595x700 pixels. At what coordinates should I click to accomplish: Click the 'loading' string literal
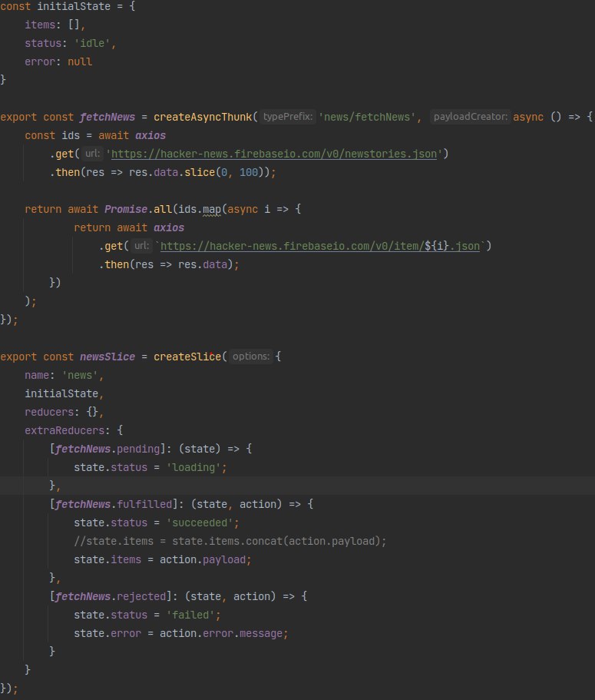pyautogui.click(x=193, y=467)
